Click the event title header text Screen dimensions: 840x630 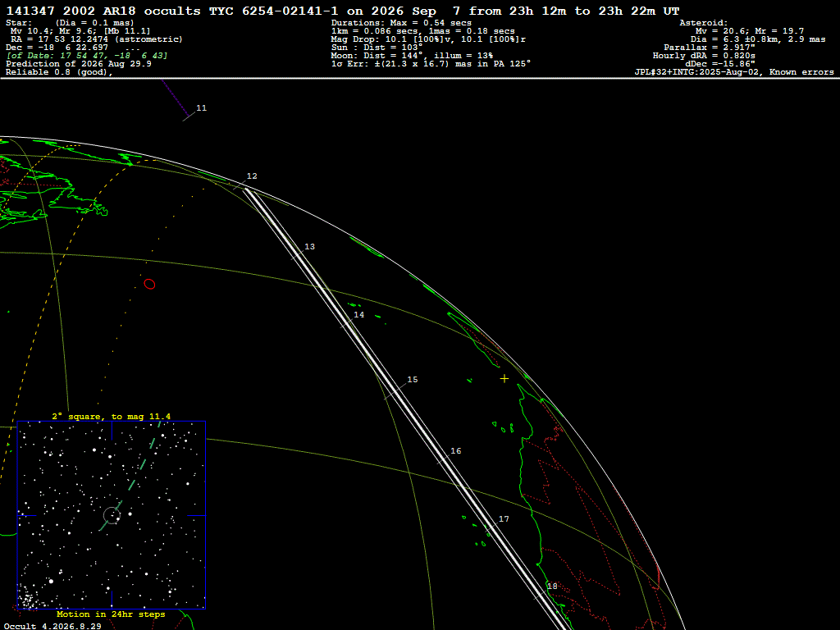coord(343,11)
